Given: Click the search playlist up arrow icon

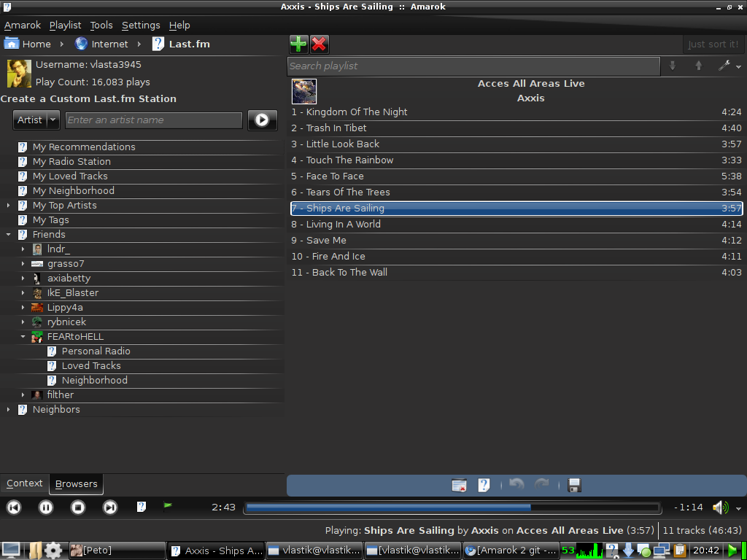Looking at the screenshot, I should (x=698, y=66).
